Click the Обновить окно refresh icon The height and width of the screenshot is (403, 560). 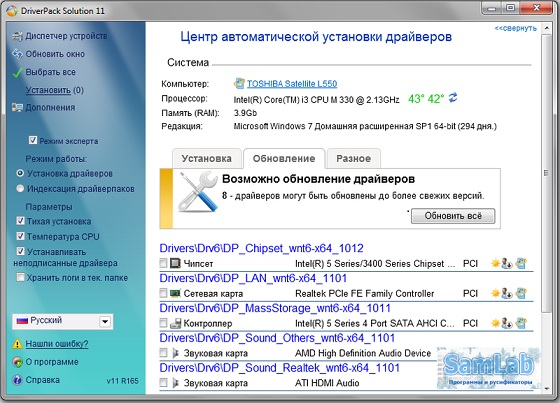(x=17, y=54)
